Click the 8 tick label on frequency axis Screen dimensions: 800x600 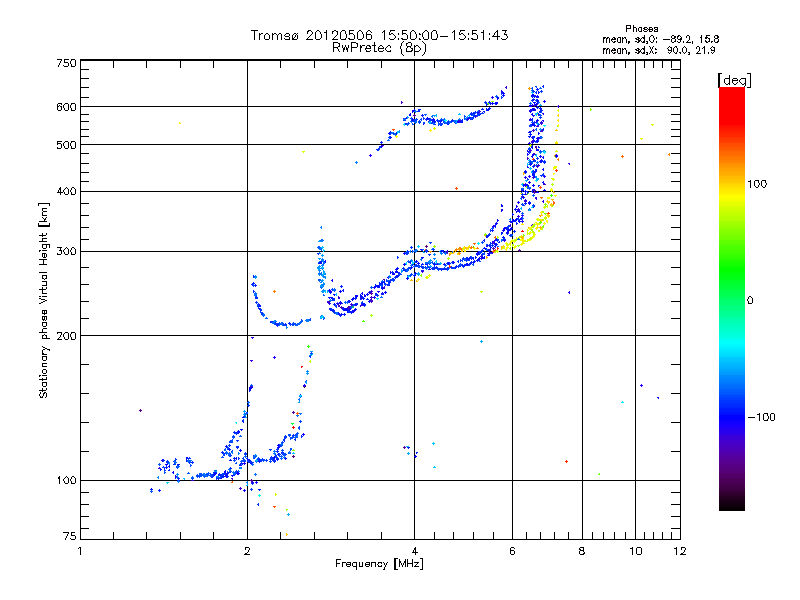pyautogui.click(x=581, y=552)
